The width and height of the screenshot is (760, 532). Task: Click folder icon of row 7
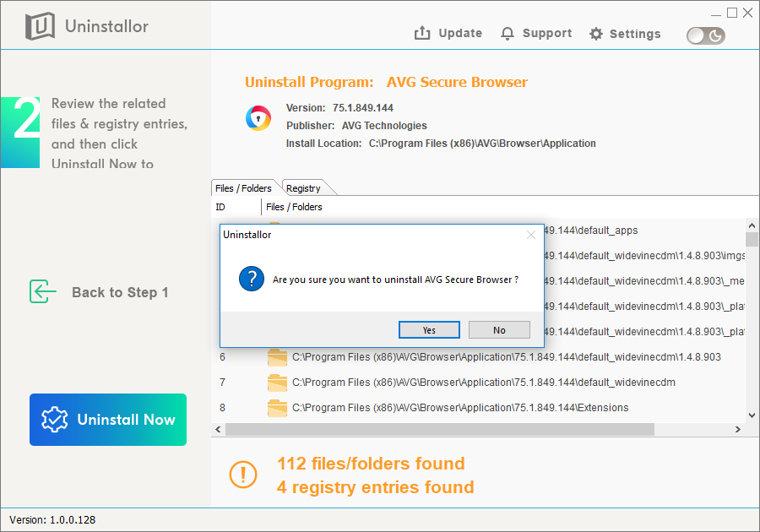coord(277,383)
